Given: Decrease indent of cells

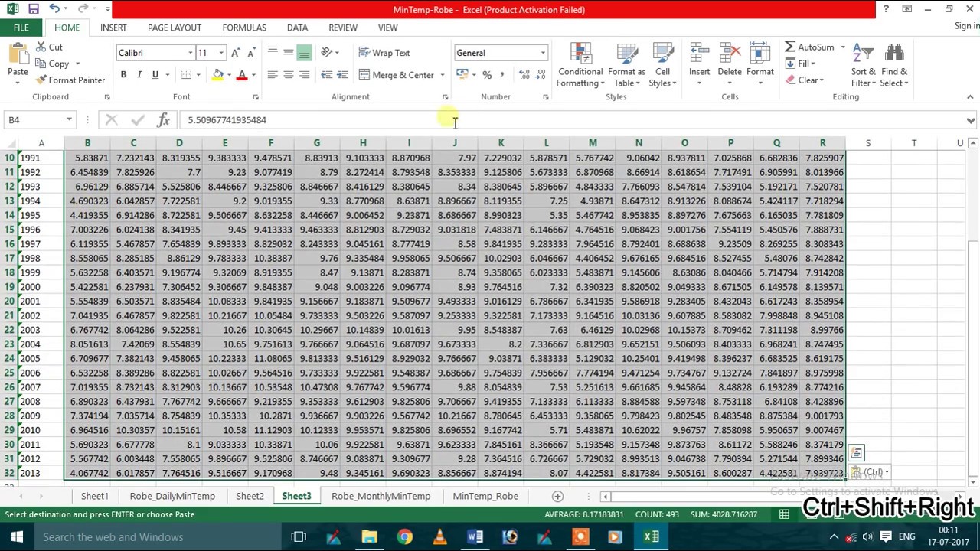Looking at the screenshot, I should (x=327, y=75).
